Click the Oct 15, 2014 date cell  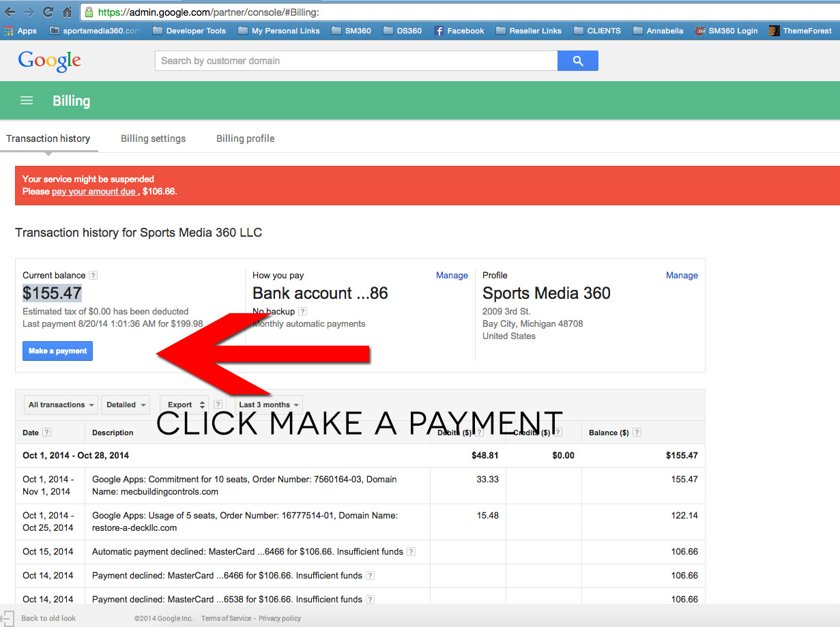[x=48, y=552]
